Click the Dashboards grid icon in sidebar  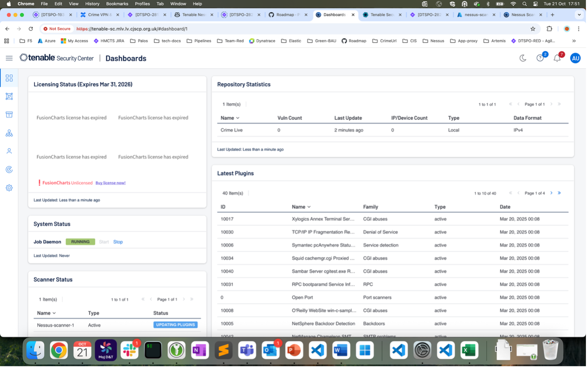coord(9,78)
